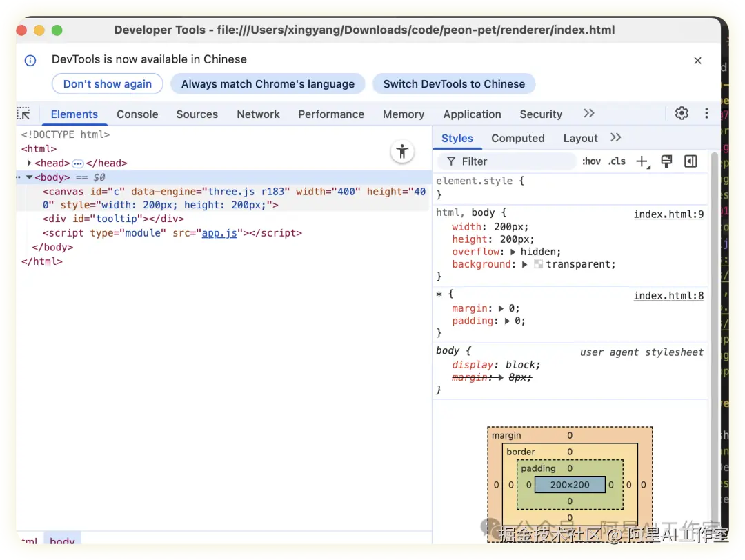Click the info icon in the notification bar
Image resolution: width=745 pixels, height=560 pixels.
(30, 60)
